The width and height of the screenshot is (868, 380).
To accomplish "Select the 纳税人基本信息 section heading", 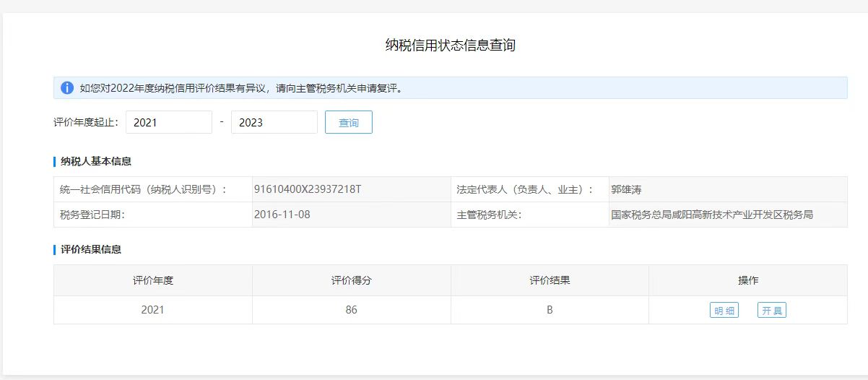I will [x=95, y=161].
